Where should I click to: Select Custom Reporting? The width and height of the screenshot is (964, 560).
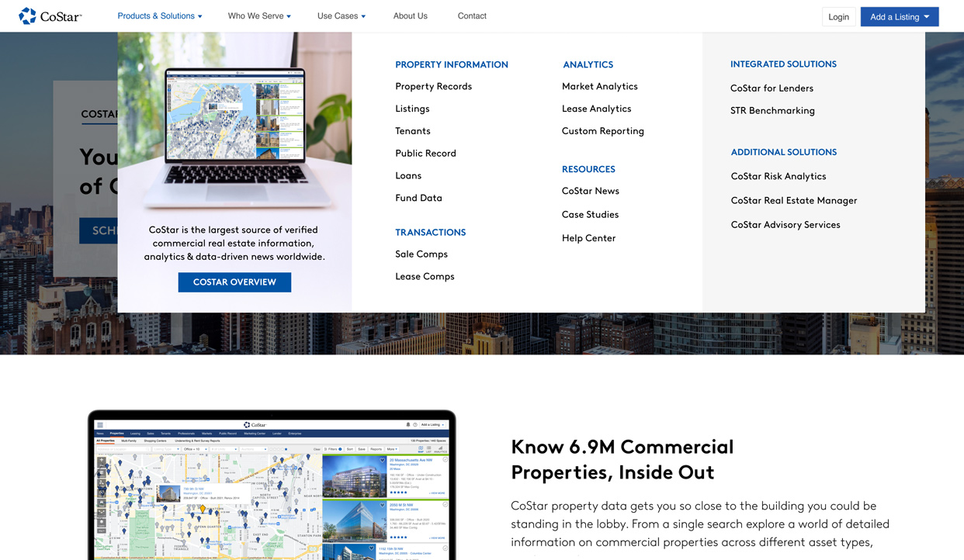603,130
